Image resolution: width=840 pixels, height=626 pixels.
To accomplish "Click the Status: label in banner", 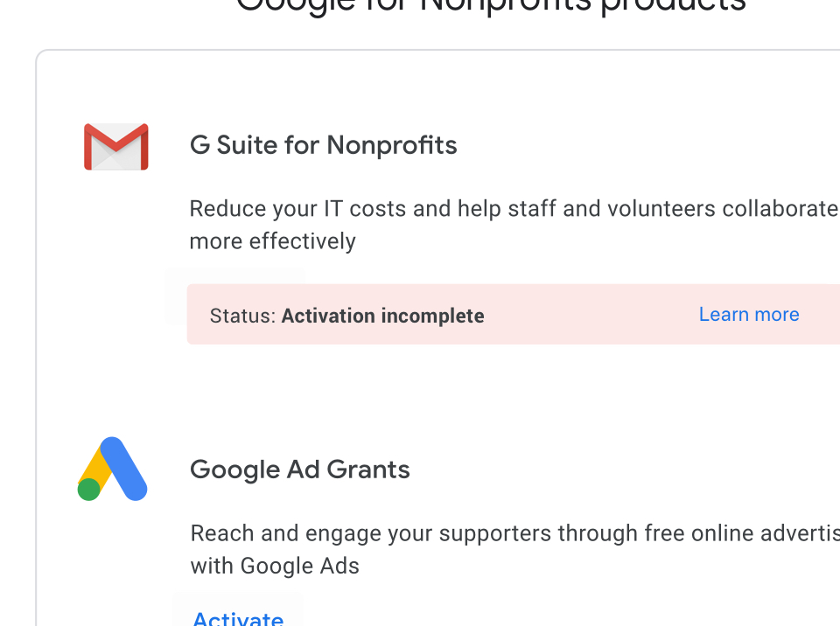I will [242, 316].
